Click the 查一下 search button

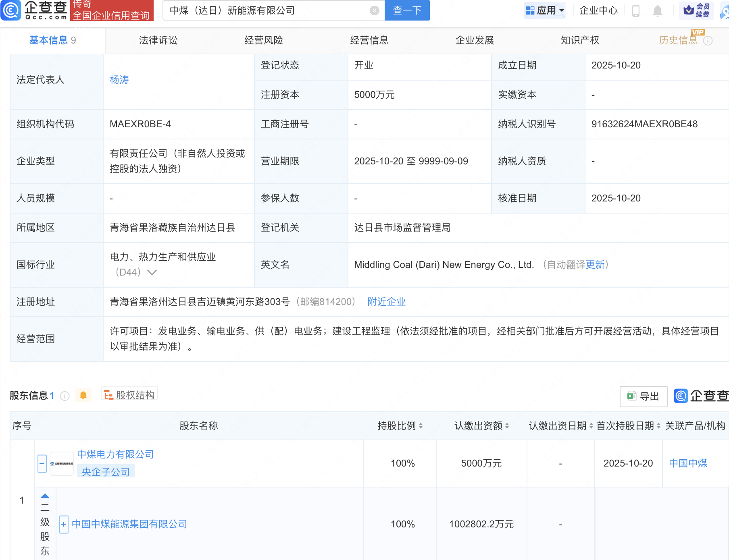coord(407,10)
